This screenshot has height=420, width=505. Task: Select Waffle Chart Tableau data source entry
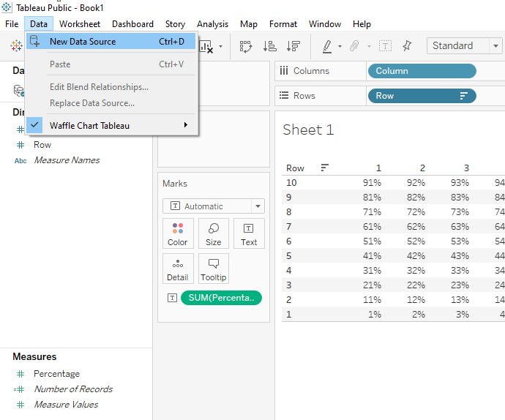[x=111, y=125]
